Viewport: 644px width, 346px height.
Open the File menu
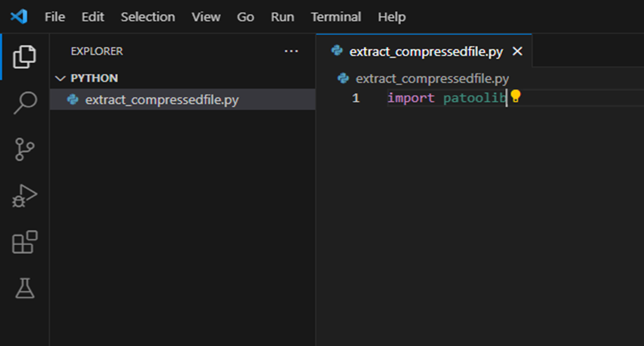[x=55, y=17]
